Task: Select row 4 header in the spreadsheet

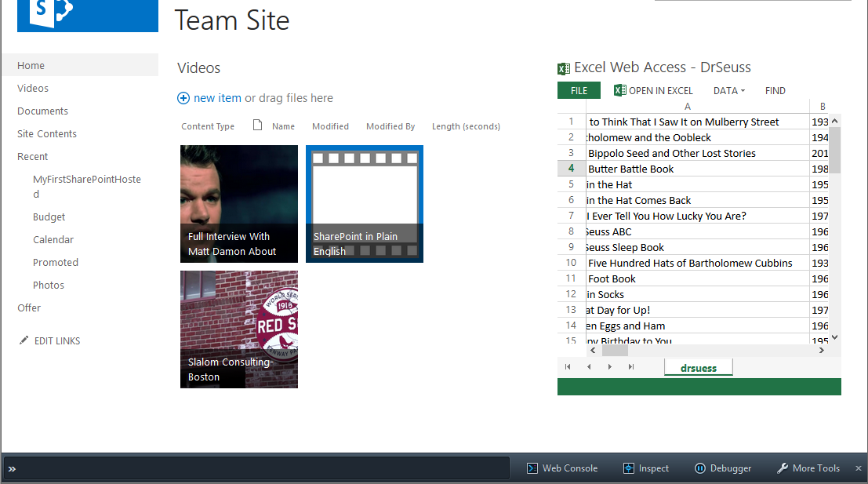Action: tap(572, 169)
